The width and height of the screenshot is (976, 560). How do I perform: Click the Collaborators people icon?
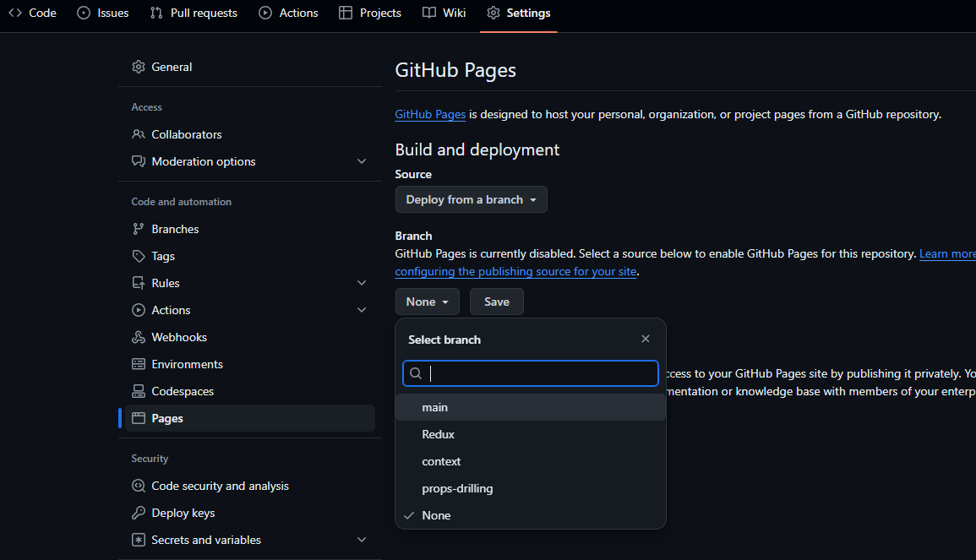point(139,133)
